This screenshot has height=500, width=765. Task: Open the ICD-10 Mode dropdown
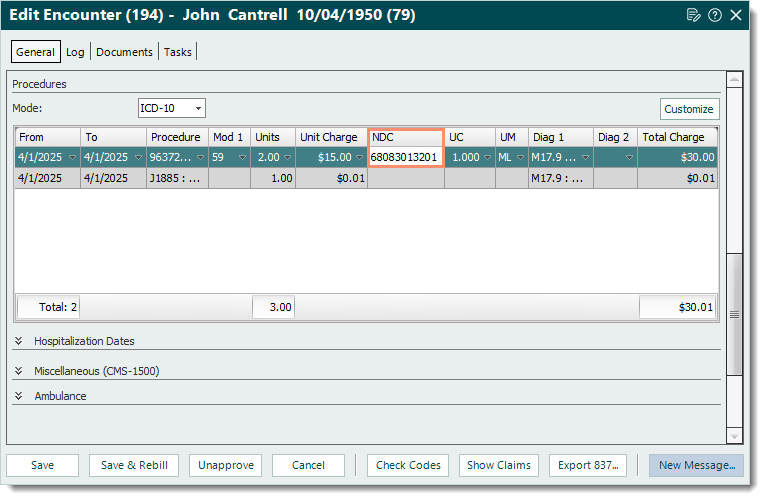(x=198, y=108)
